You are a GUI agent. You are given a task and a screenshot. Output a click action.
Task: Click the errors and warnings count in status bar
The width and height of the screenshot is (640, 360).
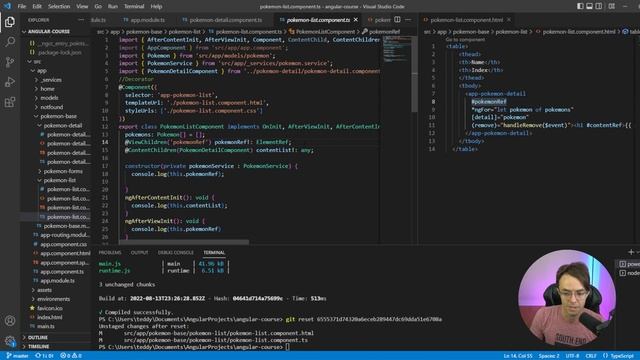coord(71,356)
